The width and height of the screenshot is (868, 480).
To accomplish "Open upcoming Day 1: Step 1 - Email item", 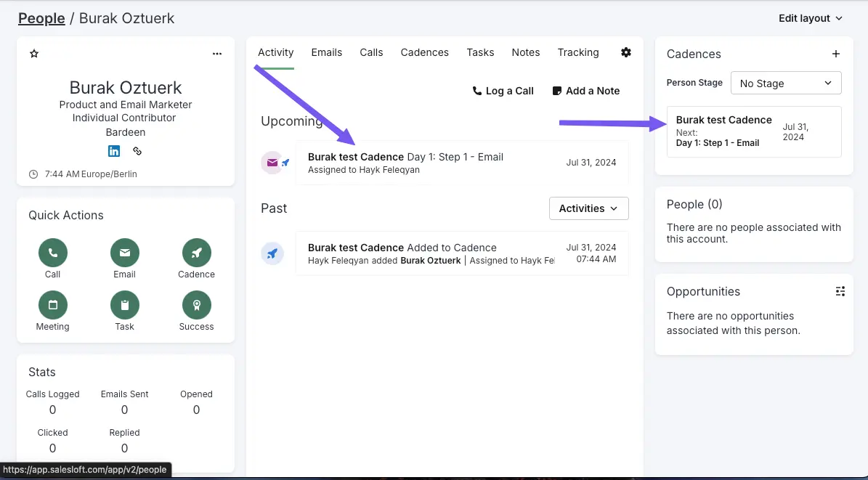I will [462, 163].
